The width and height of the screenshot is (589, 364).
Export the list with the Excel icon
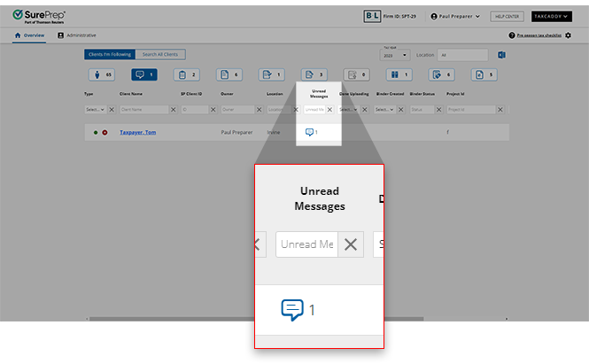click(501, 55)
